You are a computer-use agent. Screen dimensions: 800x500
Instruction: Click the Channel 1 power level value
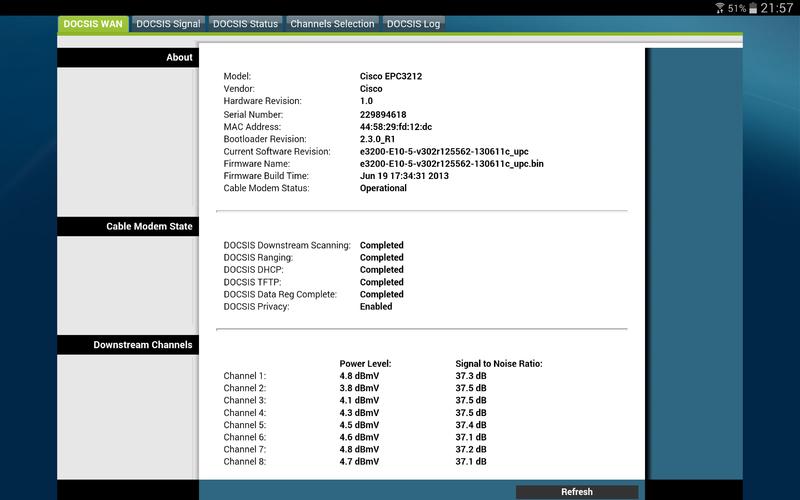pos(360,376)
